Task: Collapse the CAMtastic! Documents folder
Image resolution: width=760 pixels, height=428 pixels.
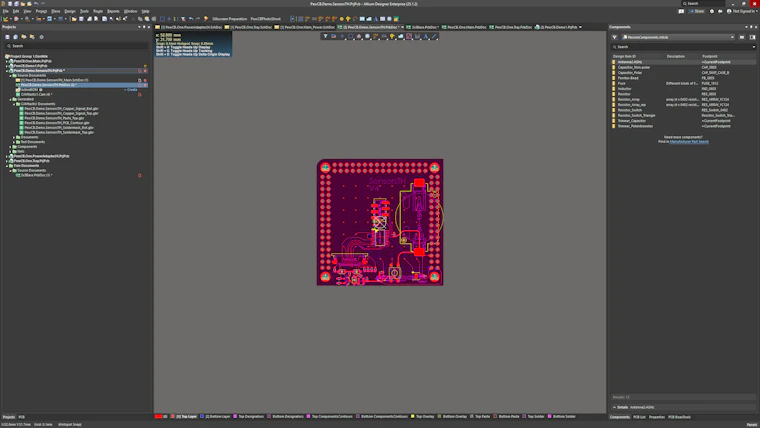Action: click(14, 104)
